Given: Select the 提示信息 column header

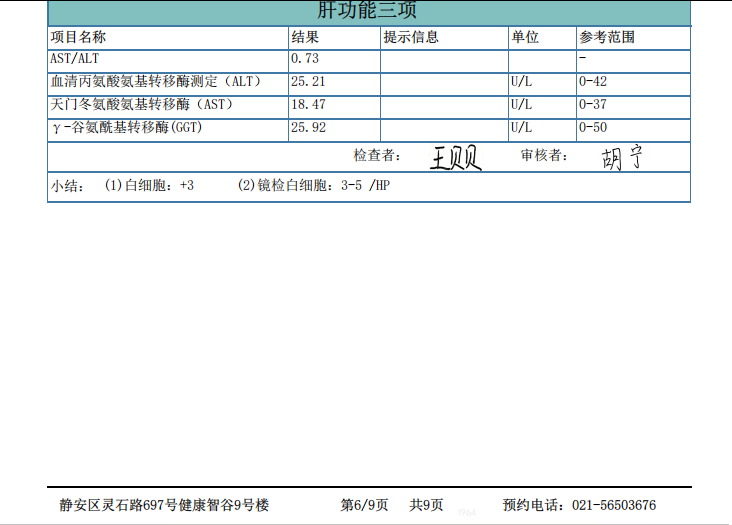Looking at the screenshot, I should (411, 38).
